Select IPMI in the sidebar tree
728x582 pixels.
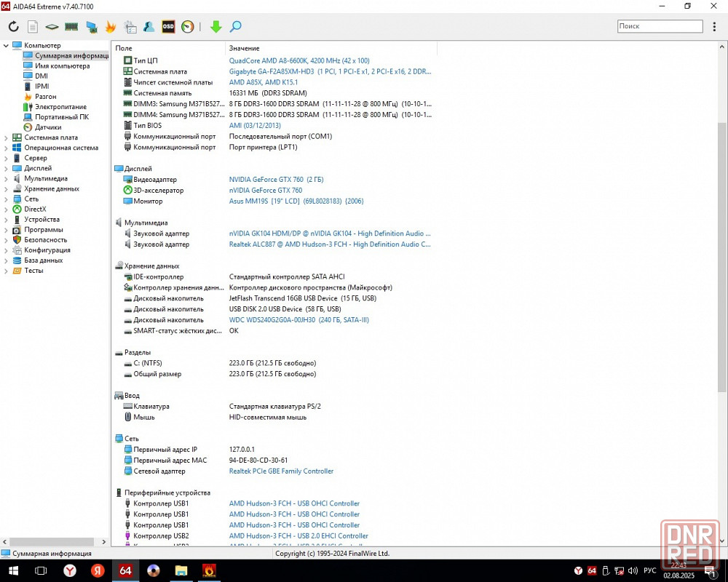click(x=41, y=87)
